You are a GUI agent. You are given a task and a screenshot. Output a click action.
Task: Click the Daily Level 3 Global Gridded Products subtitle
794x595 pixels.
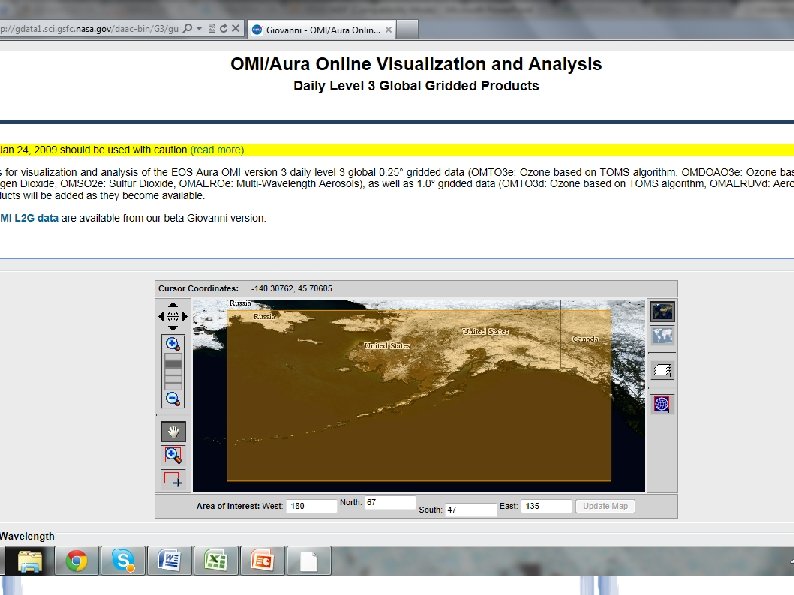point(416,86)
